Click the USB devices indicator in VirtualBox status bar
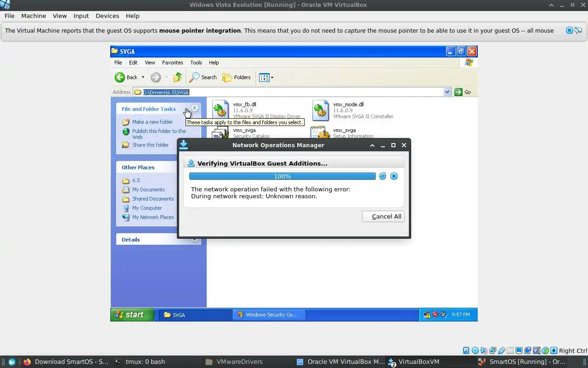 click(501, 351)
